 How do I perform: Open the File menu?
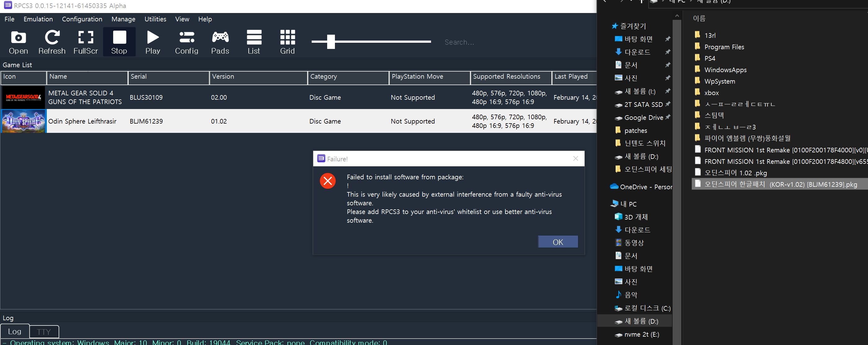point(9,19)
